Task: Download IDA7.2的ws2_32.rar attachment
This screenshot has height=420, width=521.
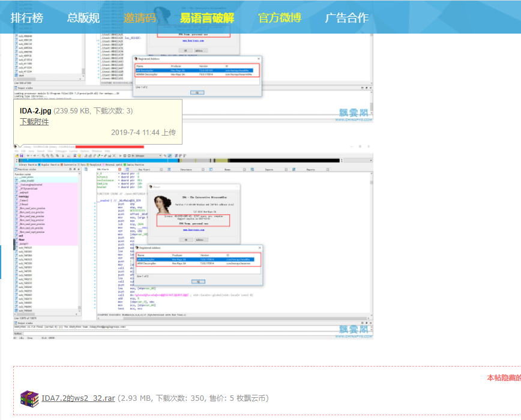Action: click(x=78, y=398)
